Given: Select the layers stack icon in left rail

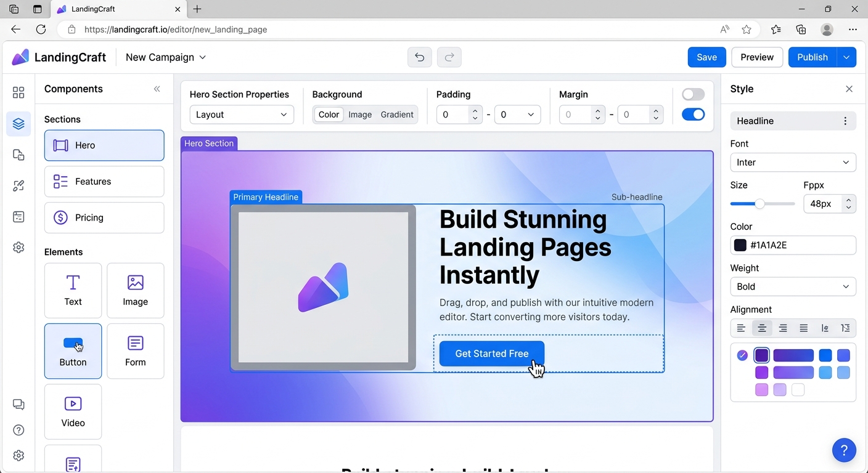Looking at the screenshot, I should [18, 124].
